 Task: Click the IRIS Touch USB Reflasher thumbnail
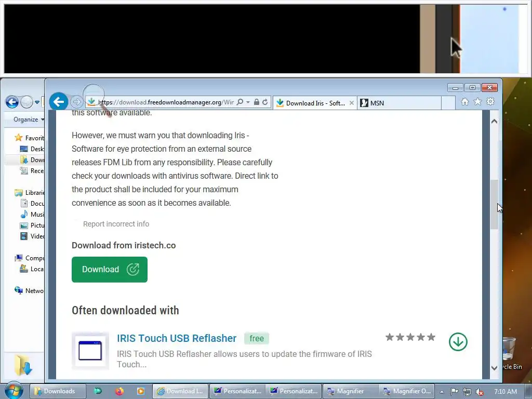(90, 351)
